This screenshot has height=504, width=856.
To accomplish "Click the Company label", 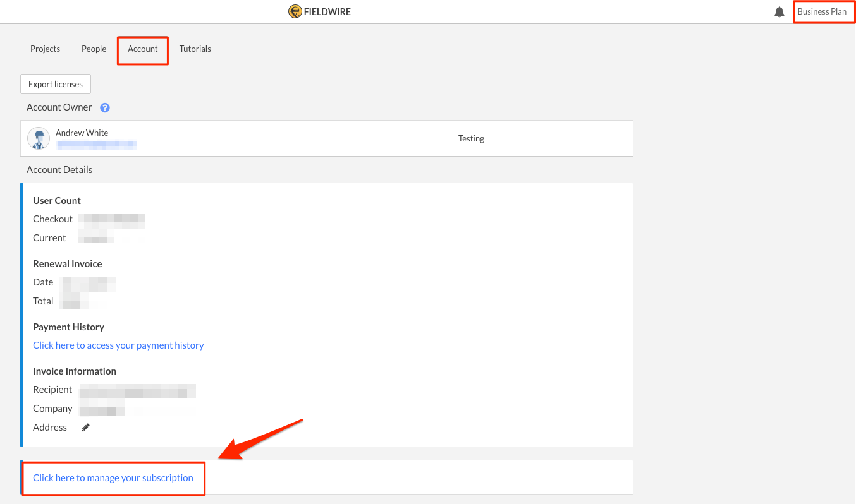I will [x=52, y=409].
